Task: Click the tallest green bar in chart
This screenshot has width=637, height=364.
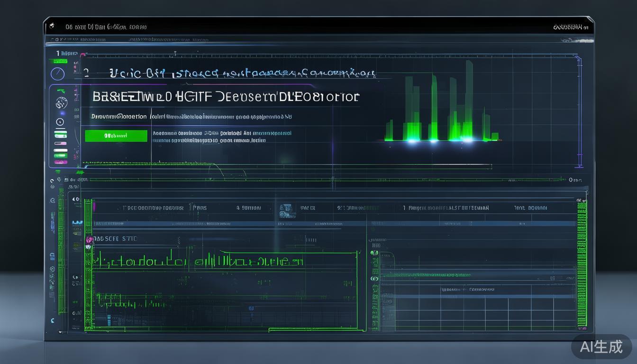Action: coord(469,100)
